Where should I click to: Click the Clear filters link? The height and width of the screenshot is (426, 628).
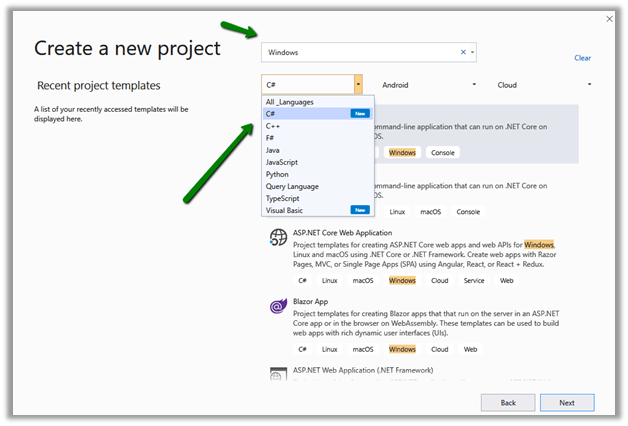[582, 58]
